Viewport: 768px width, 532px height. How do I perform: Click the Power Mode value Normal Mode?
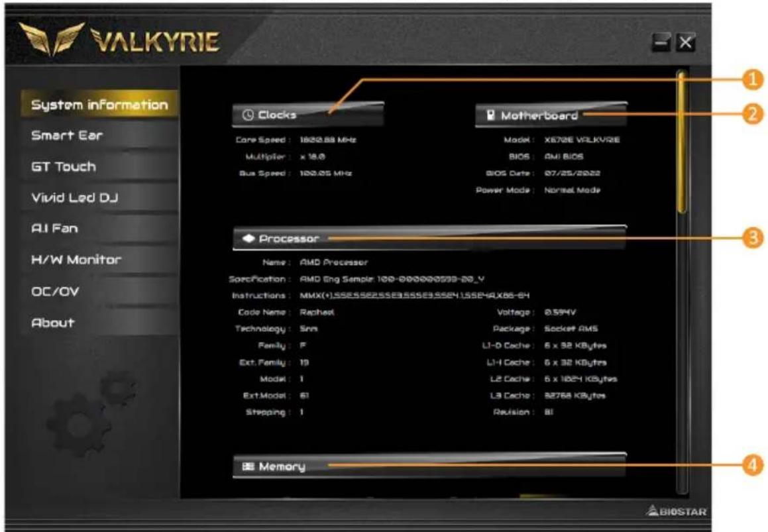[572, 190]
